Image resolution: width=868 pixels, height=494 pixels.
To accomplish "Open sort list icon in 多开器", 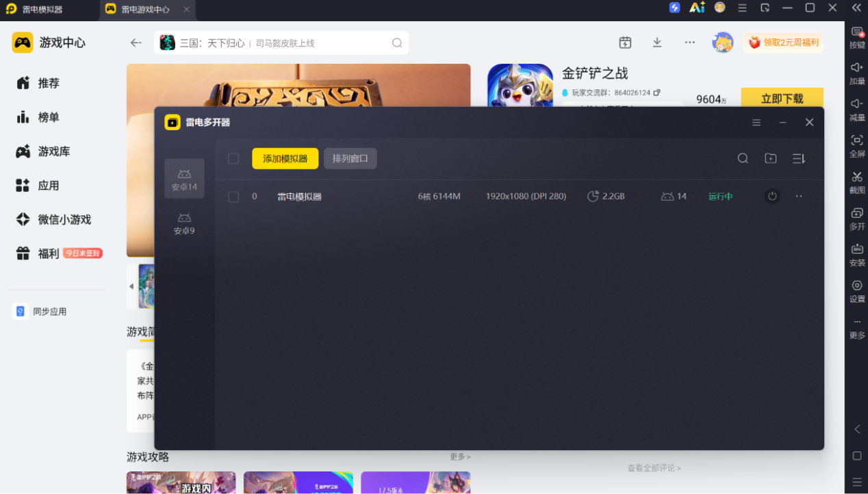I will (798, 158).
